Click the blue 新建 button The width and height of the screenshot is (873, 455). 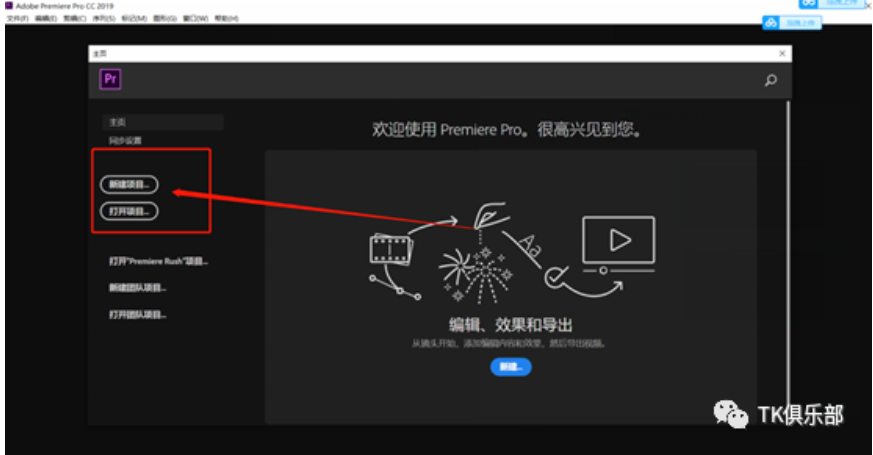(511, 366)
